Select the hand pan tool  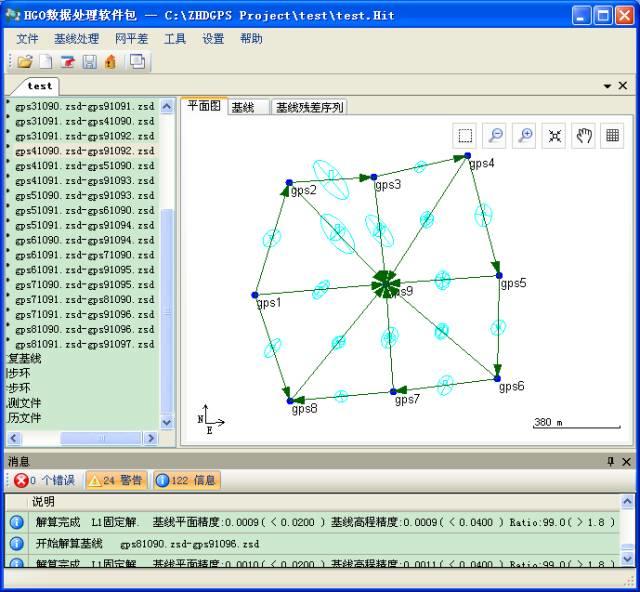pyautogui.click(x=584, y=135)
